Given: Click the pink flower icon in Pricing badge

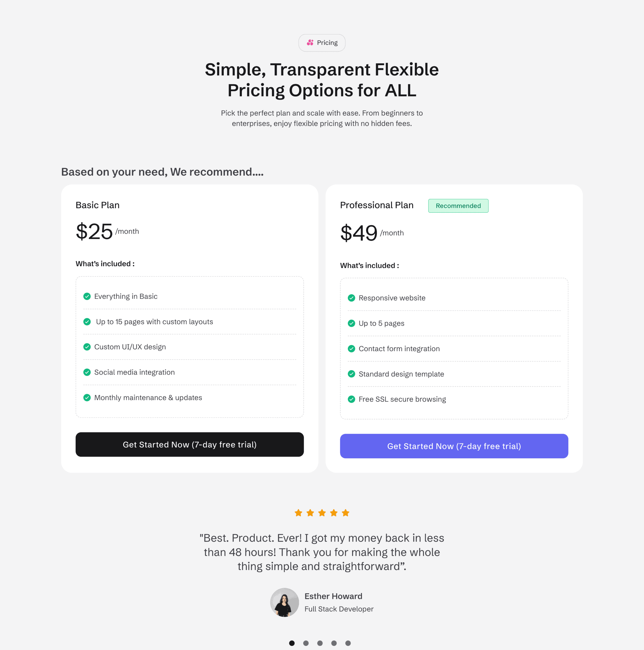Looking at the screenshot, I should (x=310, y=43).
